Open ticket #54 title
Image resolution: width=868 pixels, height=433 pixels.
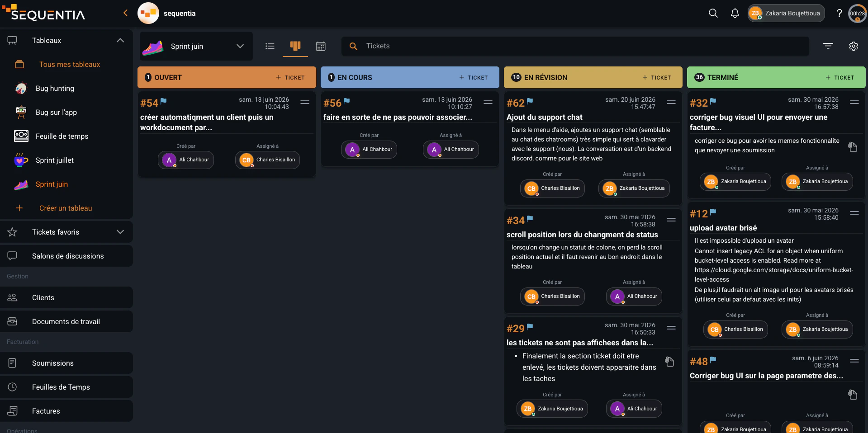(x=207, y=122)
